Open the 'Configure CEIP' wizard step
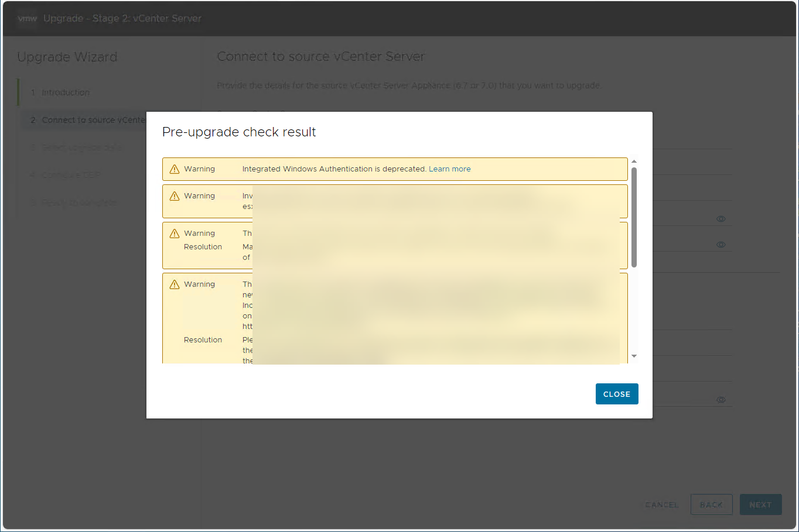The image size is (799, 532). coord(66,175)
